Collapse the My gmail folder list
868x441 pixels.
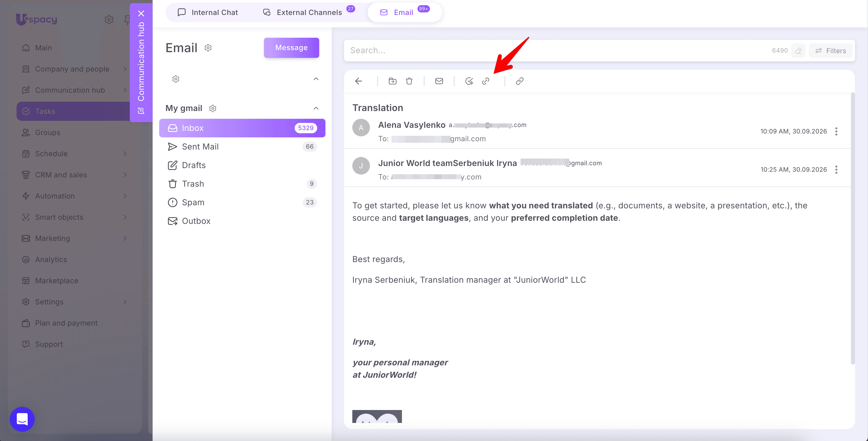pyautogui.click(x=316, y=108)
